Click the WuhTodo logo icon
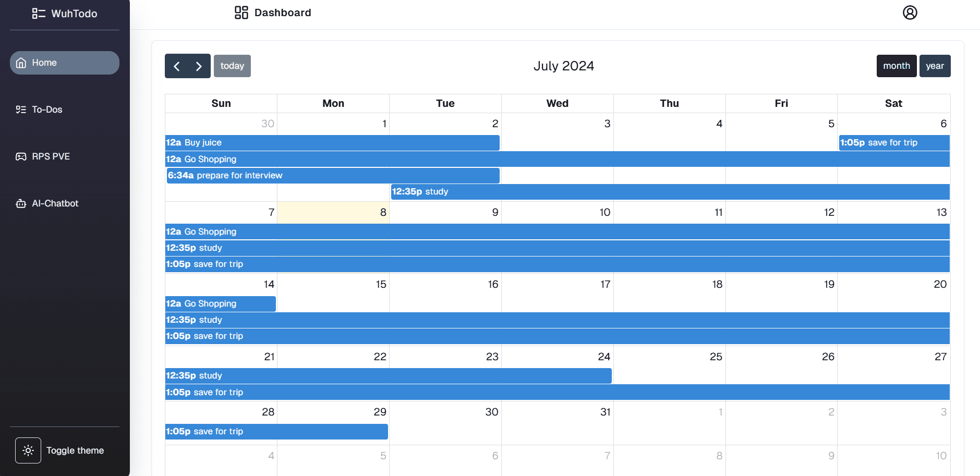The width and height of the screenshot is (980, 476). 39,14
